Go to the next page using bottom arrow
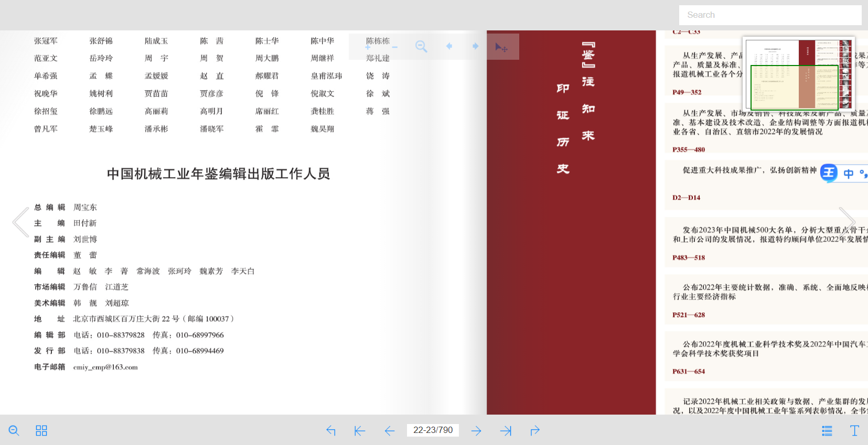This screenshot has height=445, width=868. [476, 430]
